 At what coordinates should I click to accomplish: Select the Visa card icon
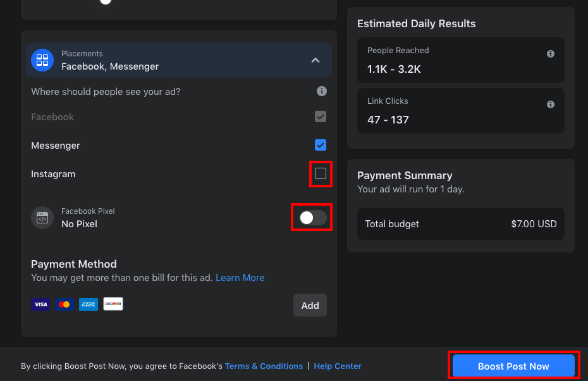pos(40,304)
